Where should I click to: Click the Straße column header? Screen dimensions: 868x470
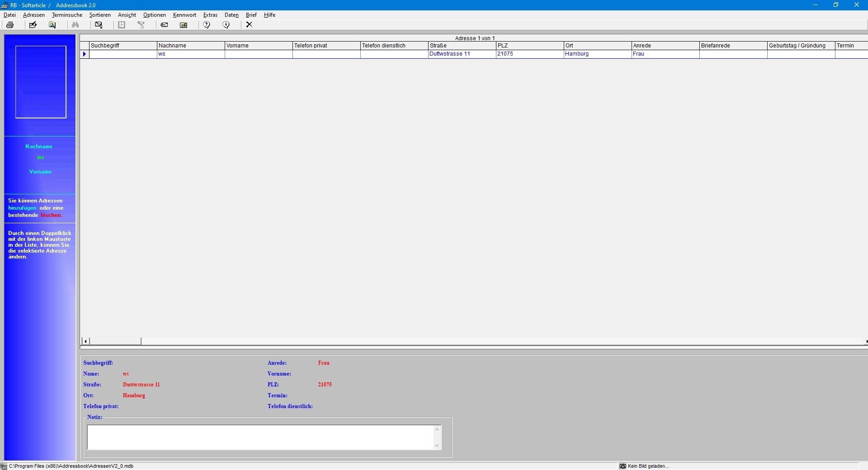462,46
